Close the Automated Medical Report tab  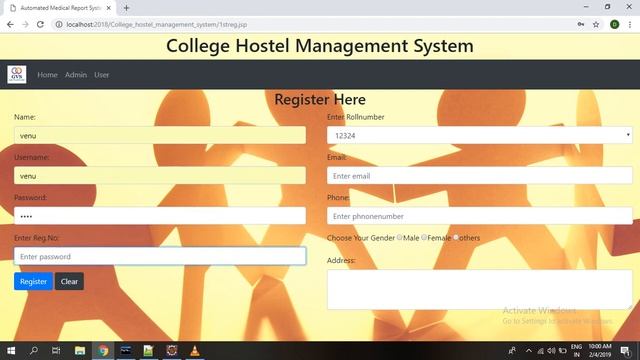pyautogui.click(x=109, y=8)
